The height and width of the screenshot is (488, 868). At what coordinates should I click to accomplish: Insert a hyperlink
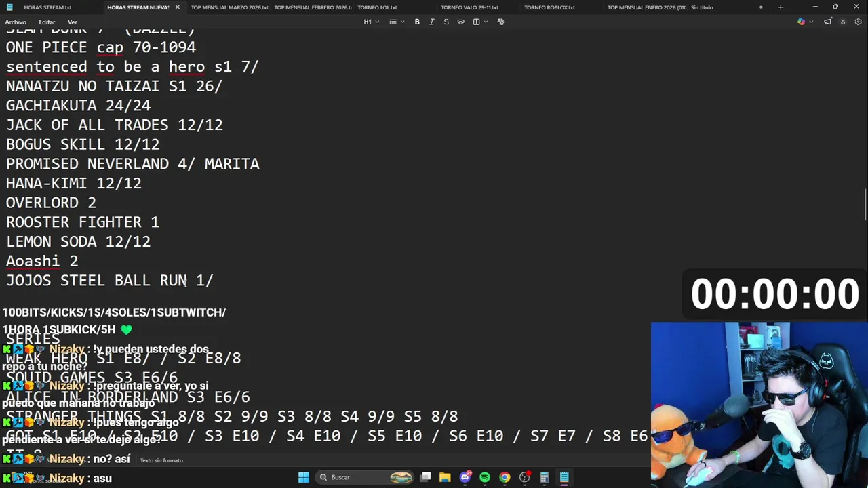click(460, 22)
